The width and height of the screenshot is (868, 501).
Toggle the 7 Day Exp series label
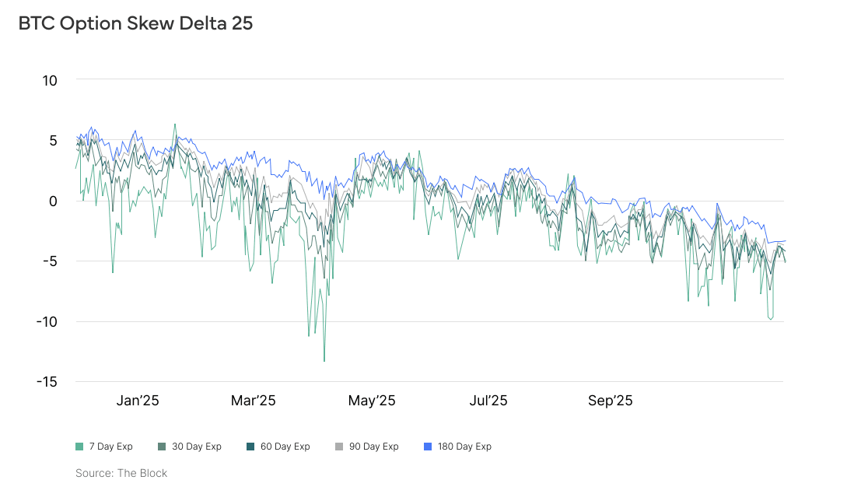pyautogui.click(x=110, y=447)
